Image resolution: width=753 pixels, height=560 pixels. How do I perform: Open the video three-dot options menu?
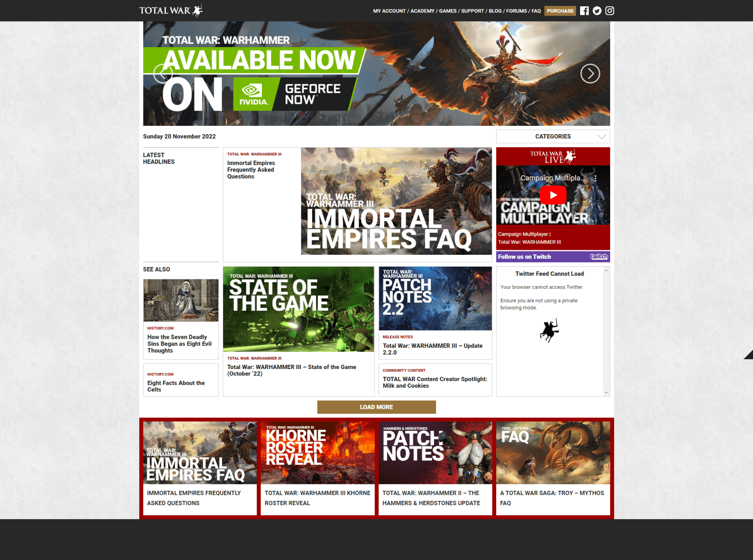coord(595,178)
